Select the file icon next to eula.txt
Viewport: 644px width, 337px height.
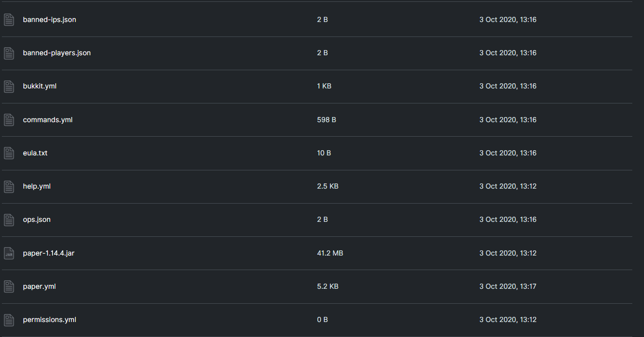coord(9,153)
